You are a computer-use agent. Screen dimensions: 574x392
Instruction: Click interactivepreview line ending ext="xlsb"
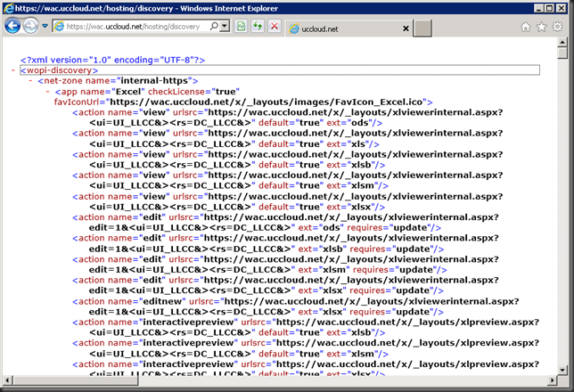306,327
